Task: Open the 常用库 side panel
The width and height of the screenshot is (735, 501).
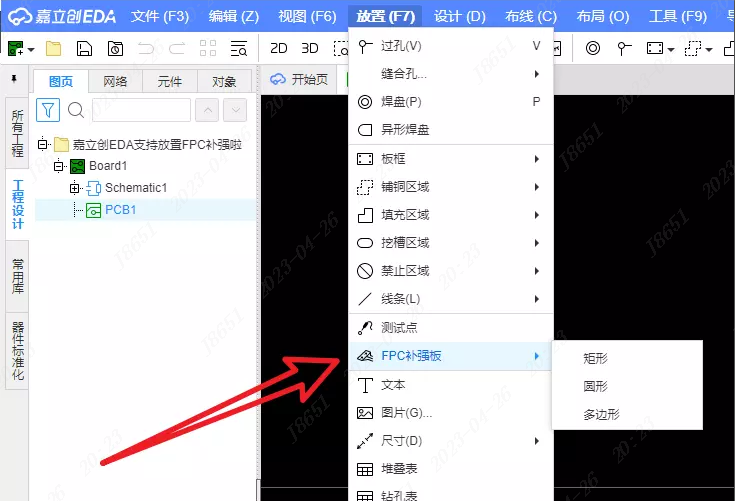Action: tap(17, 276)
